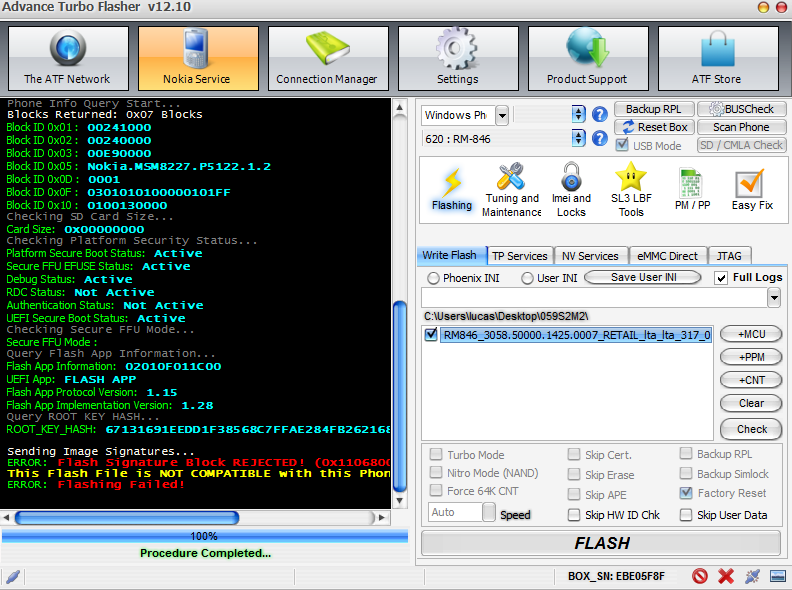Open Imei and Locks section
The width and height of the screenshot is (792, 590).
(571, 190)
